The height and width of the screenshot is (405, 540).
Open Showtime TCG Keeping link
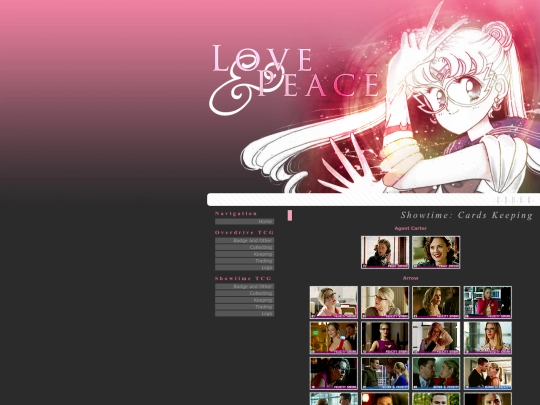245,300
